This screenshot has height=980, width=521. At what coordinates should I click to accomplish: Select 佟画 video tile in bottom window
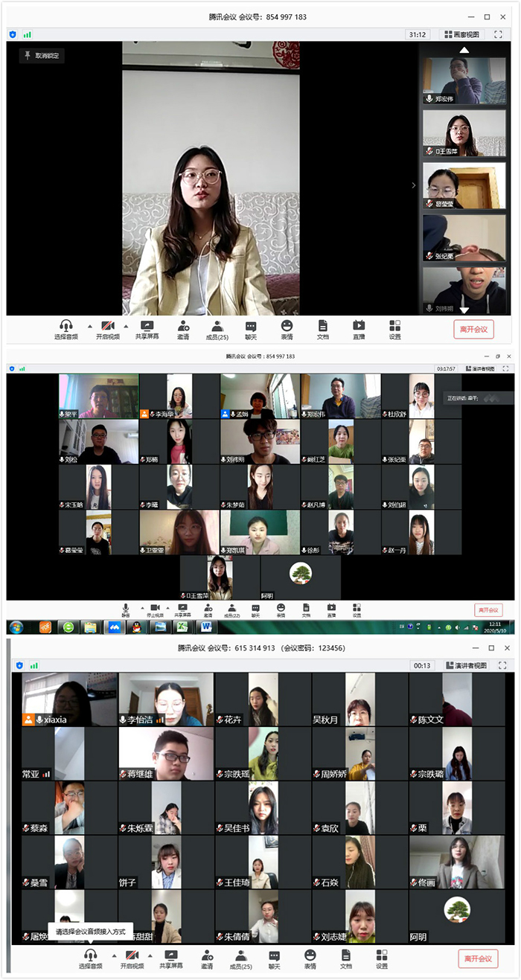[458, 862]
